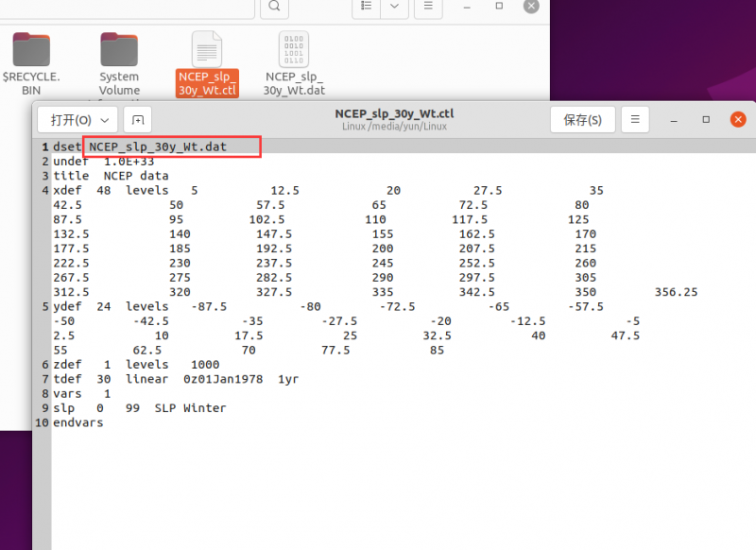Open file manager hamburger menu
Viewport: 756px width, 550px height.
click(x=428, y=8)
